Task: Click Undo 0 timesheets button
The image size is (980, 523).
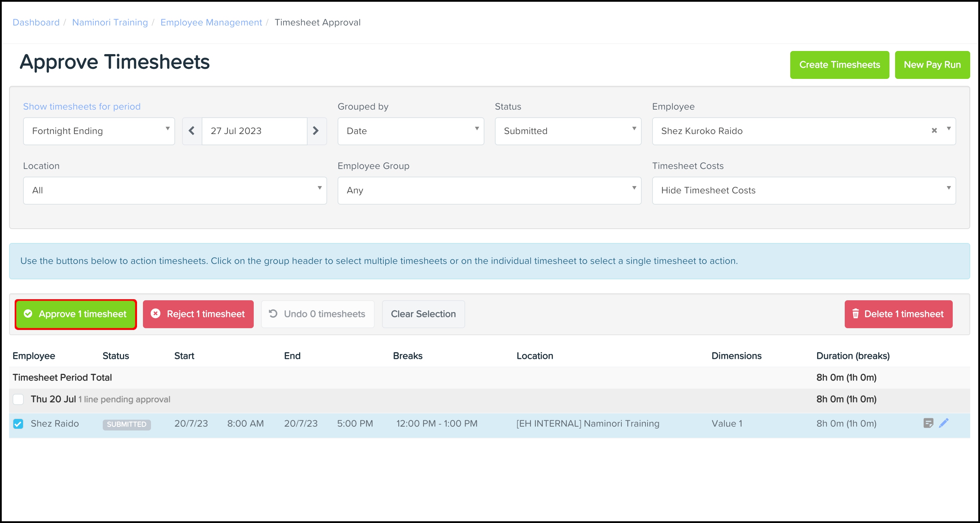Action: (x=317, y=314)
